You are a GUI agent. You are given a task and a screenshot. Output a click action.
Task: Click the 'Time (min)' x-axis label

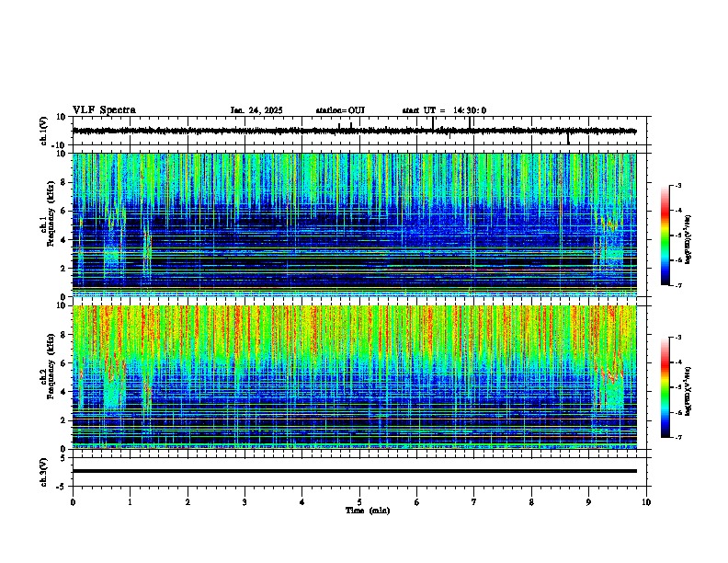tap(368, 511)
